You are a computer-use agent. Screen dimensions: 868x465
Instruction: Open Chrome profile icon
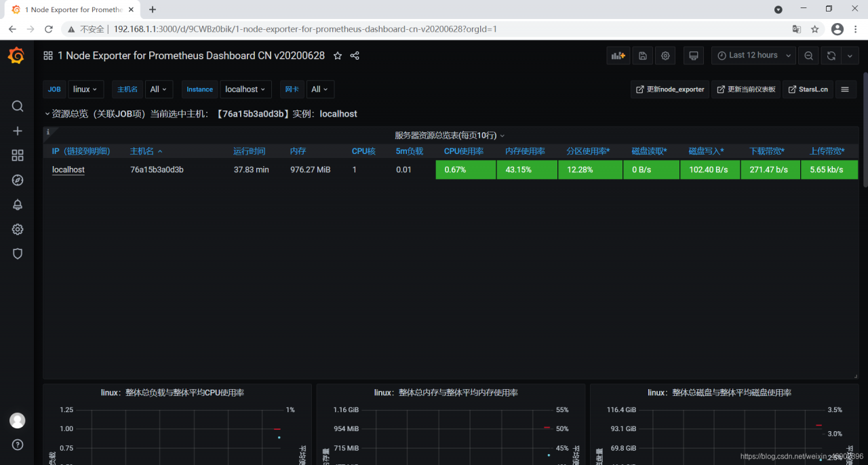(837, 29)
